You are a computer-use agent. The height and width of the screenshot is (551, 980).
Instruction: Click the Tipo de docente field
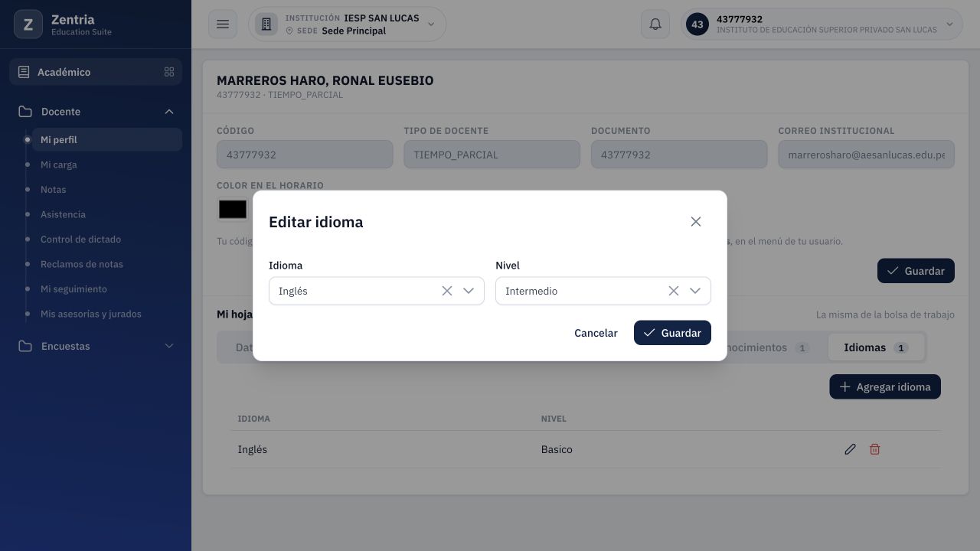[492, 155]
